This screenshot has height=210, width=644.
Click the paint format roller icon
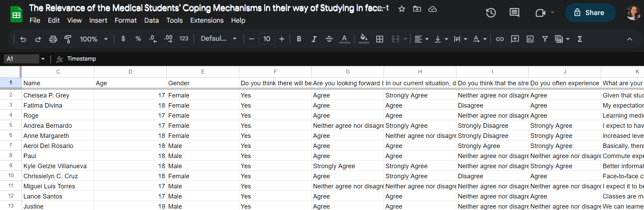(x=68, y=39)
